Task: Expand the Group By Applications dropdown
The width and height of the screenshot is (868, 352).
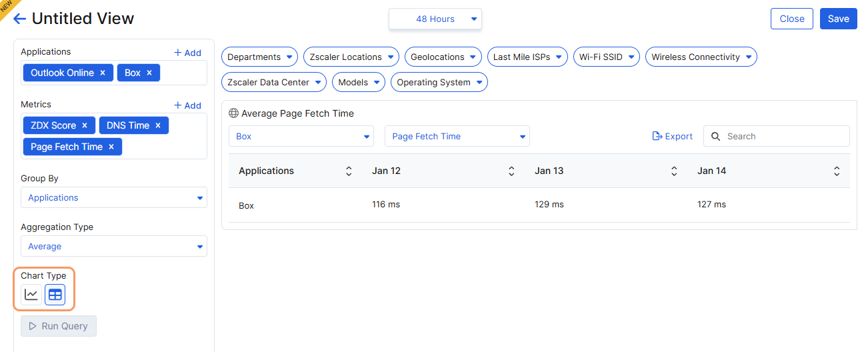Action: coord(114,198)
